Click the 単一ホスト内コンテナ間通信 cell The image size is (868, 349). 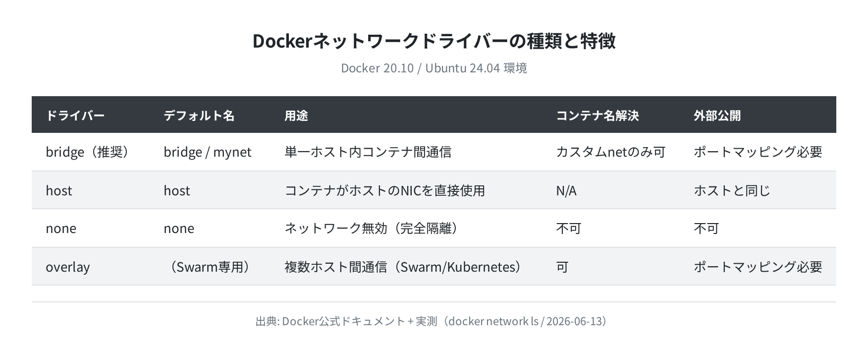click(x=368, y=152)
